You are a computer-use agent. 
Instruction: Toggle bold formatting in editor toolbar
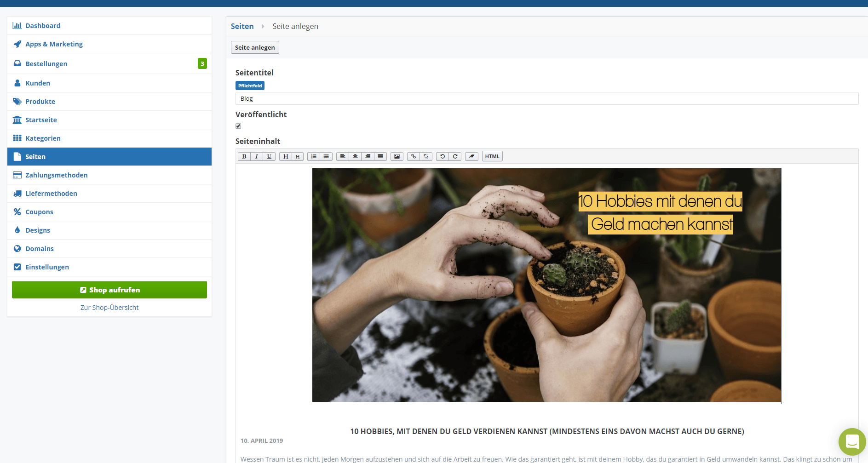[x=244, y=156]
